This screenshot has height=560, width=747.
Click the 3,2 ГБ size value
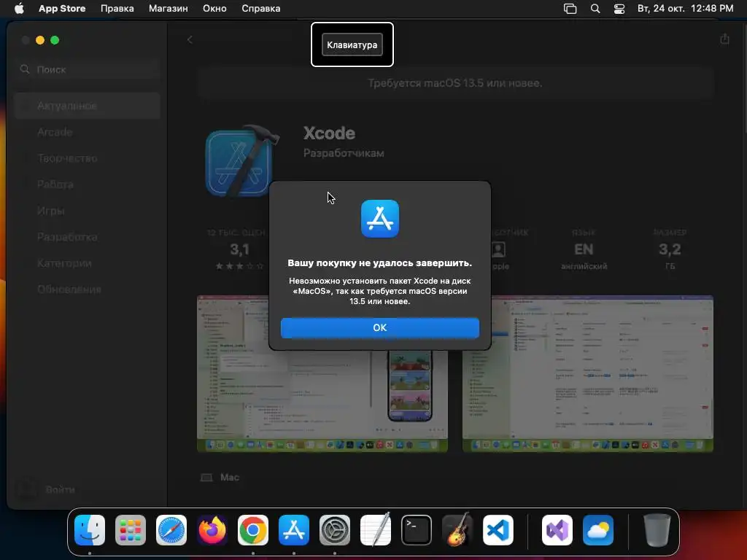click(x=670, y=249)
